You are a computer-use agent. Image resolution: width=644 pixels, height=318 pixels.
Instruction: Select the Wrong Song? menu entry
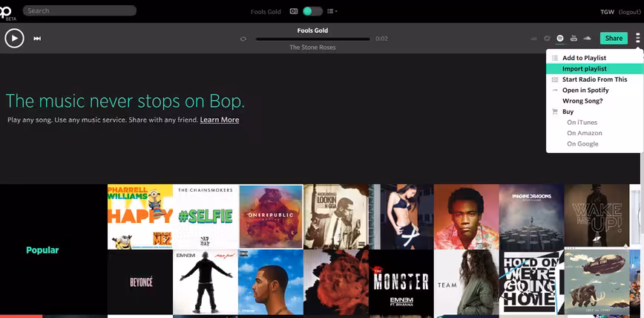point(594,101)
